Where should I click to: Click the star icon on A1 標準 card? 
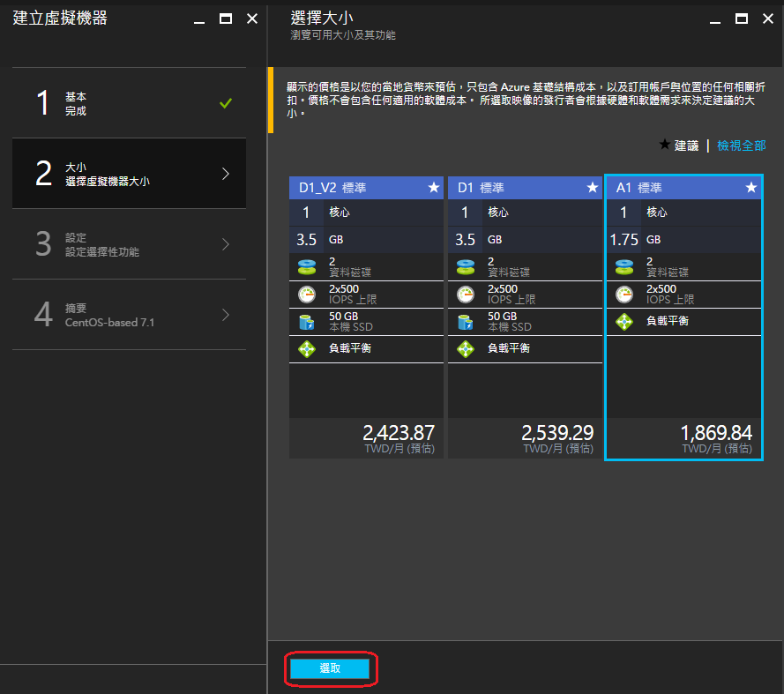tap(751, 188)
